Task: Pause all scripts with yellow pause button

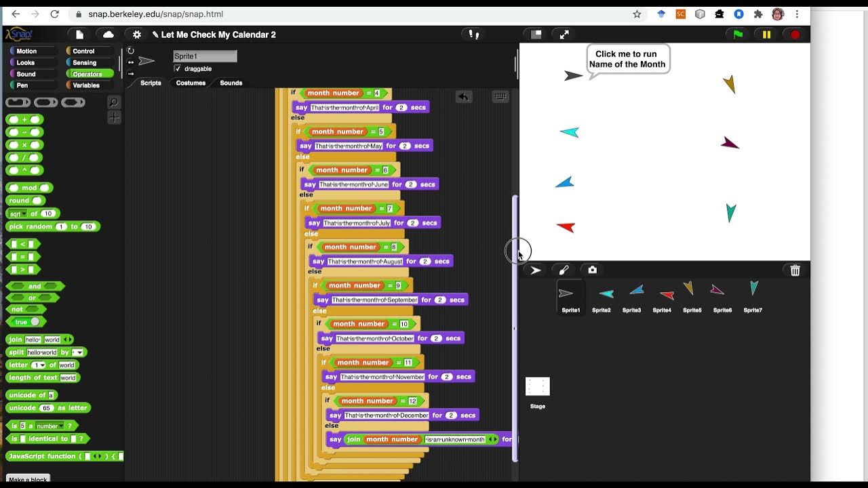Action: (x=766, y=35)
